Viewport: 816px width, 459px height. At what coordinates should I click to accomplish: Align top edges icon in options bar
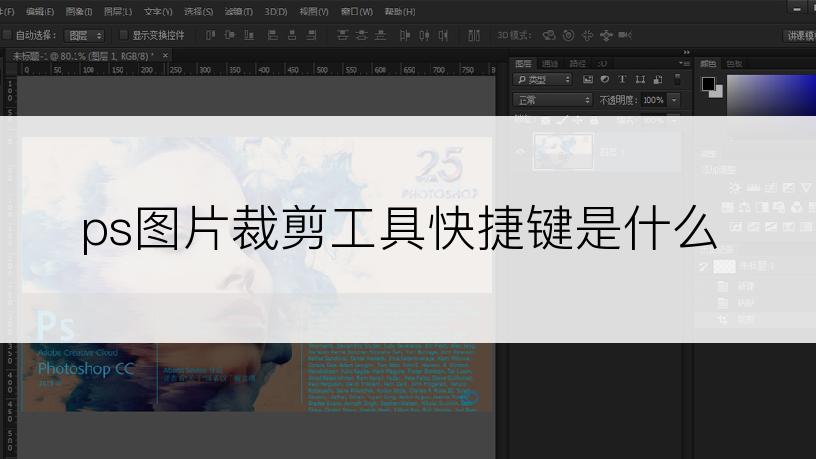[210, 35]
